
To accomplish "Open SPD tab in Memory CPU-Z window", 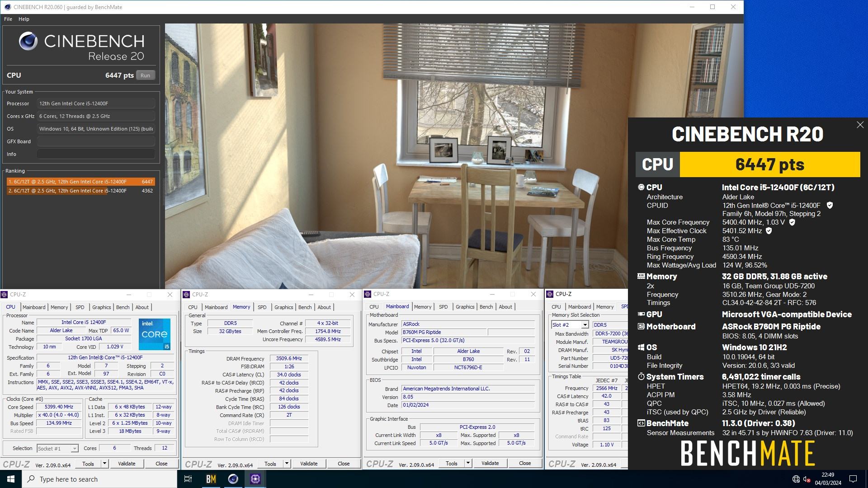I will point(262,307).
